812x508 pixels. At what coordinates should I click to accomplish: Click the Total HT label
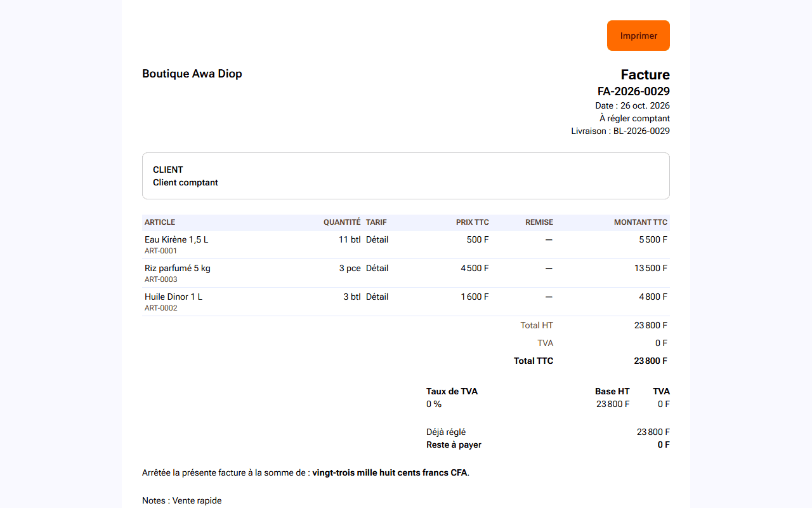click(537, 325)
